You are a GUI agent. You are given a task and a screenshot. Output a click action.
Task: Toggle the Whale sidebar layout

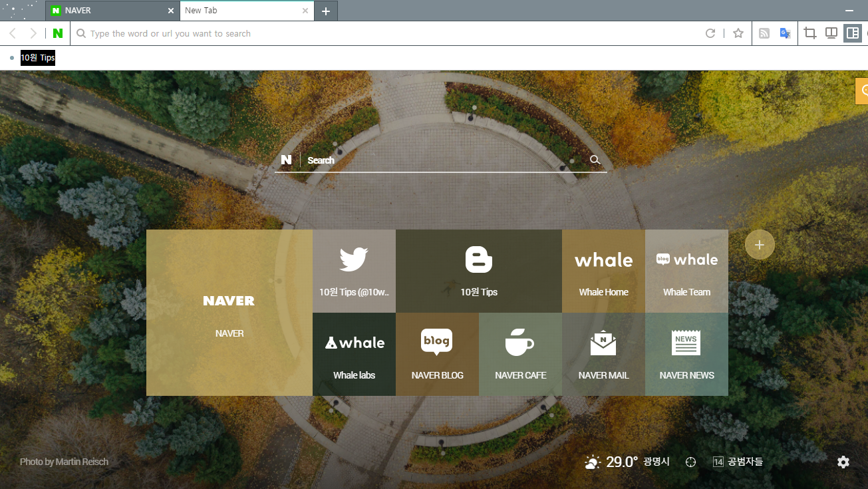pos(852,33)
